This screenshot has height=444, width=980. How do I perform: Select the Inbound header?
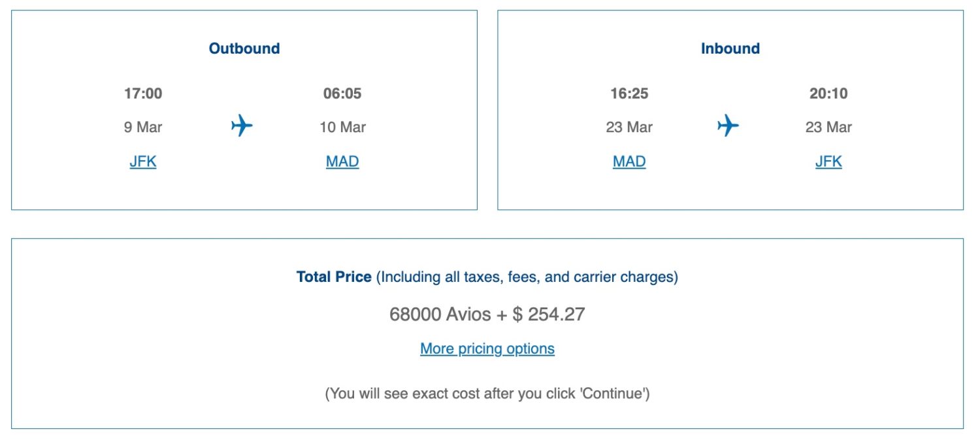730,48
